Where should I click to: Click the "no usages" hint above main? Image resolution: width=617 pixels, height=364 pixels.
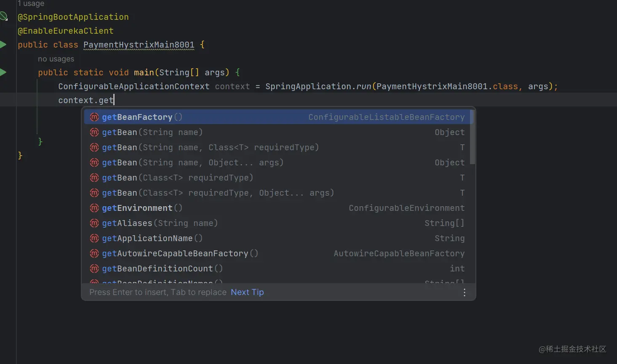56,59
